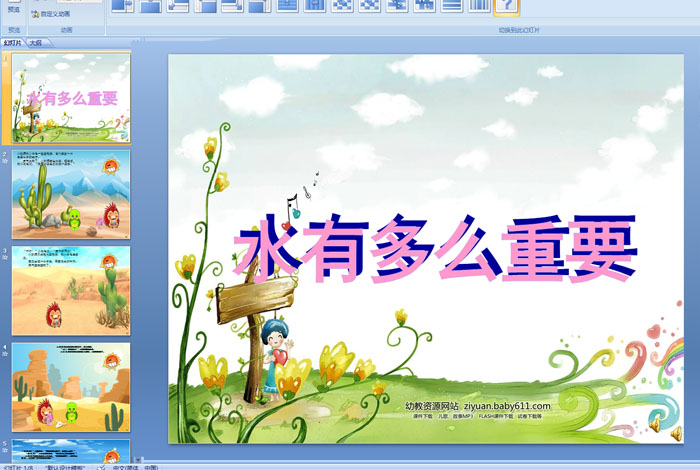700x470 pixels.
Task: Click the 自定义动画 custom animation button
Action: (x=51, y=14)
